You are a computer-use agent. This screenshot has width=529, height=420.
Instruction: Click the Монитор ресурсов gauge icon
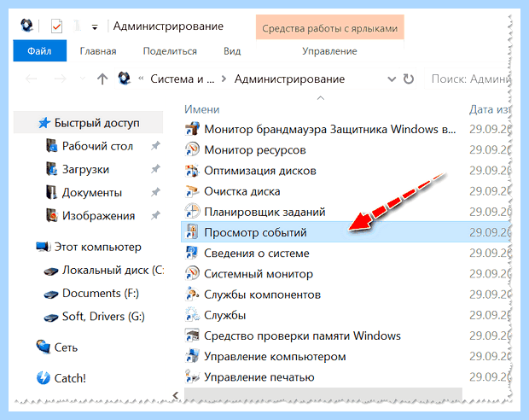pyautogui.click(x=192, y=149)
